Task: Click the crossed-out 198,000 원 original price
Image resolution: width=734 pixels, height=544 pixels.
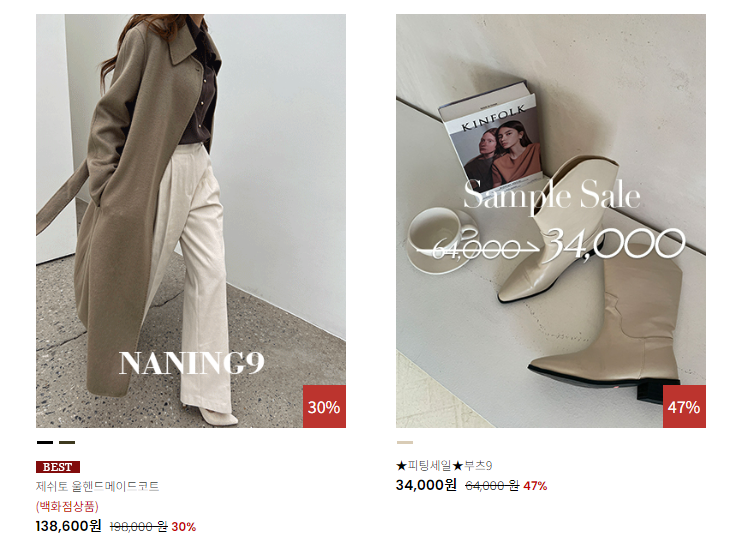Action: (x=139, y=527)
